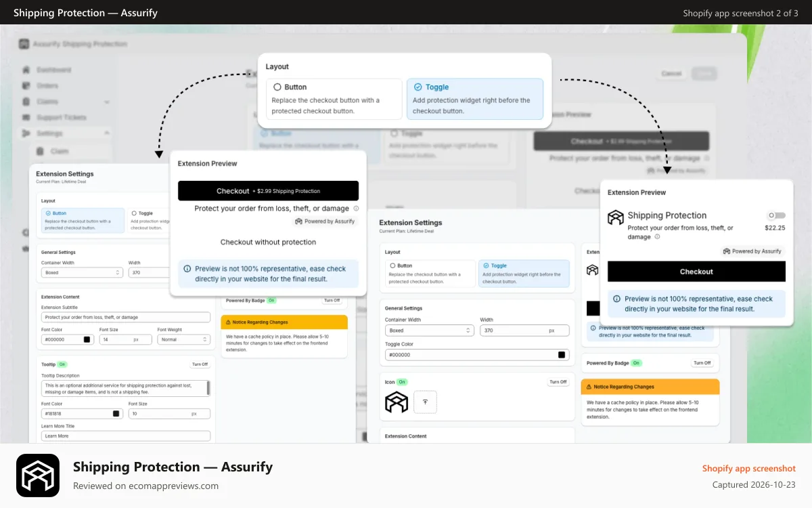
Task: Choose Toggle layout in the settings panel showing Tooltip section
Action: pyautogui.click(x=147, y=221)
